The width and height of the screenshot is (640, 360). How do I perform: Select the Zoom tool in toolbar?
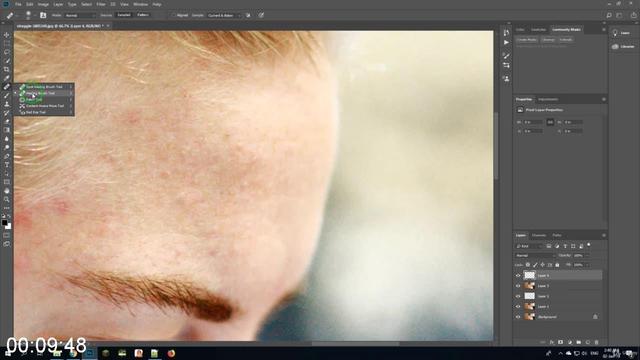coord(7,200)
